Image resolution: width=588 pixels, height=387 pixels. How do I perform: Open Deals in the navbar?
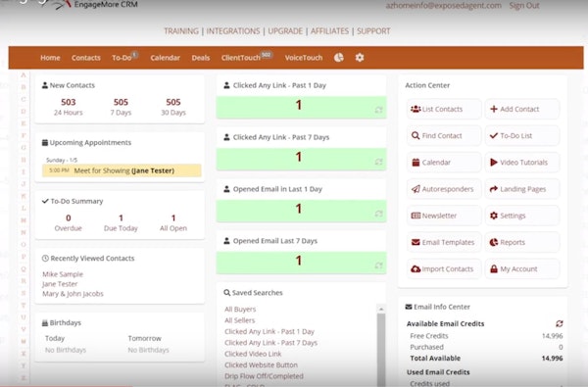click(201, 58)
